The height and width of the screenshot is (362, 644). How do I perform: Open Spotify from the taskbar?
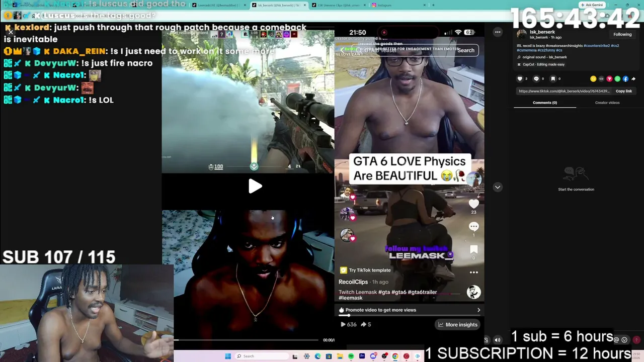351,356
